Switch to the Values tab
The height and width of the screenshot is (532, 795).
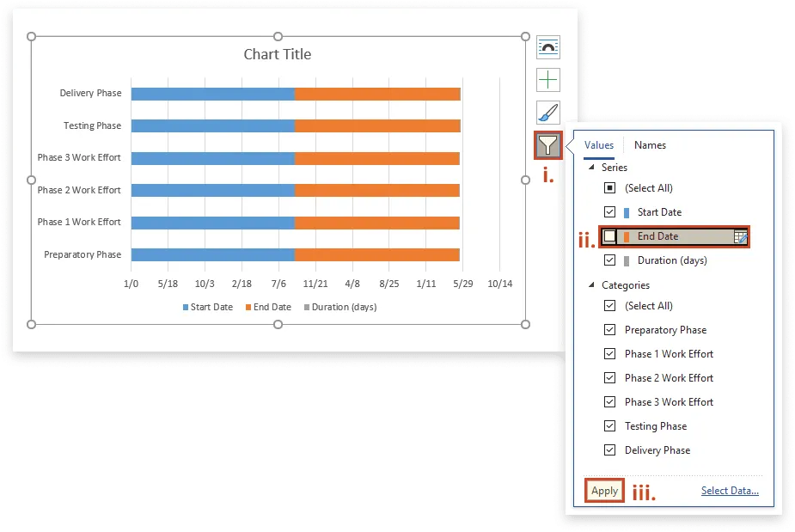pos(599,145)
